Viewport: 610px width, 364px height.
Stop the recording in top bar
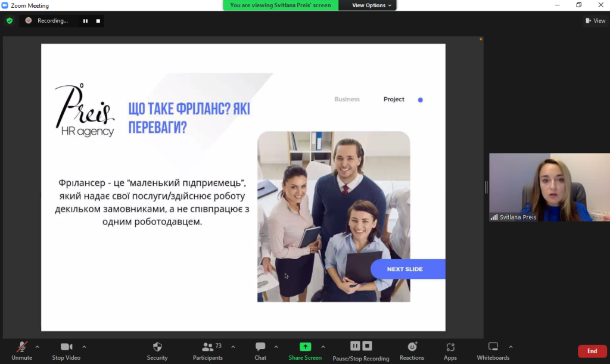[98, 21]
